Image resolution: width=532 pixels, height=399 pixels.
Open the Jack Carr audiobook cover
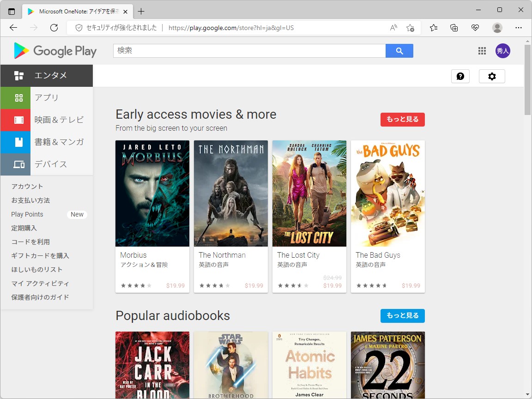[152, 365]
